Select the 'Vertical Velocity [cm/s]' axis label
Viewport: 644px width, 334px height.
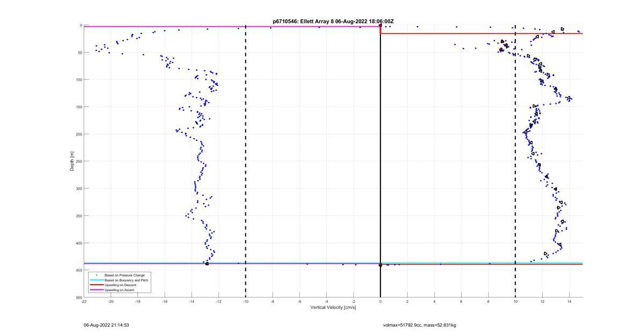pyautogui.click(x=333, y=307)
